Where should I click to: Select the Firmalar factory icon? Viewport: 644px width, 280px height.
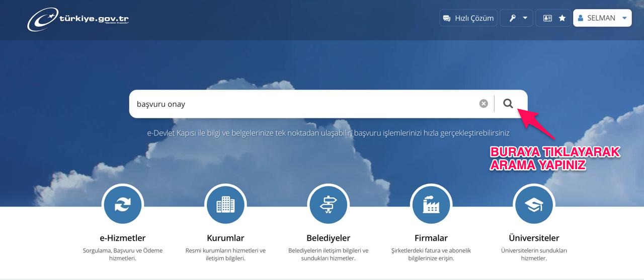tap(431, 205)
